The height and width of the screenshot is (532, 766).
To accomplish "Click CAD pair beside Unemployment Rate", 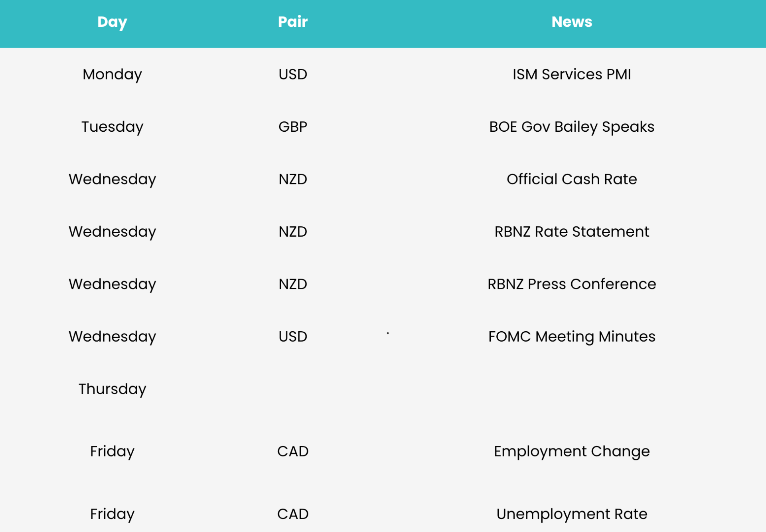I will [293, 514].
